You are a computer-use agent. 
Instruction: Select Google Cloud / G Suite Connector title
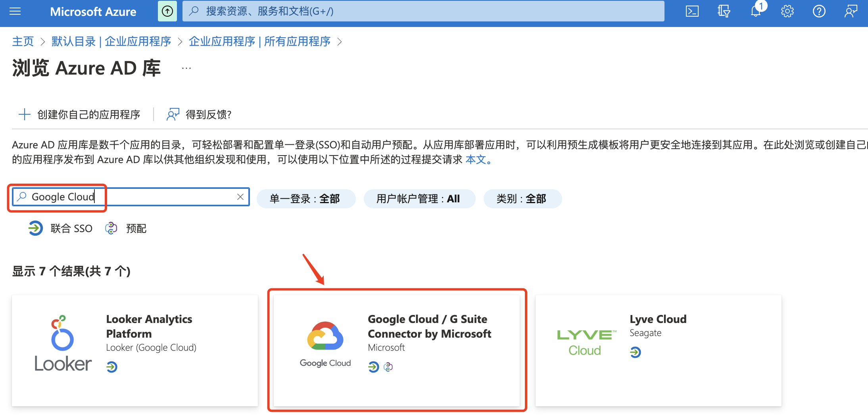tap(430, 327)
